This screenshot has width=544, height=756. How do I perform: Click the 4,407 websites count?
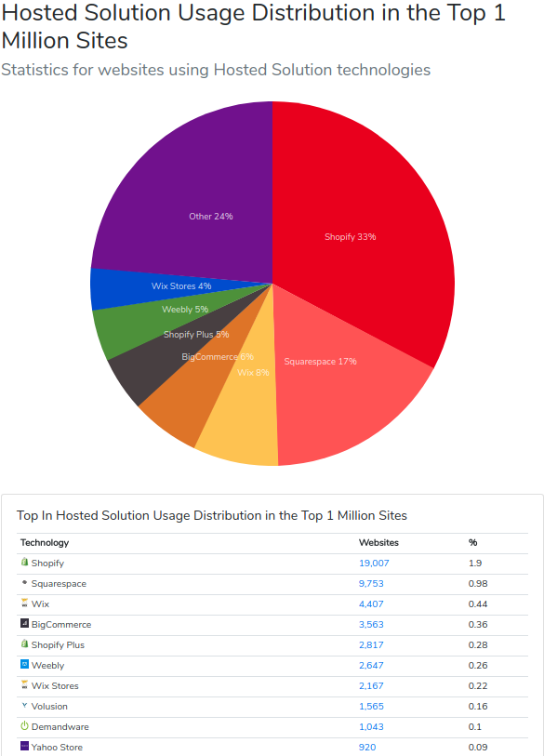[371, 603]
